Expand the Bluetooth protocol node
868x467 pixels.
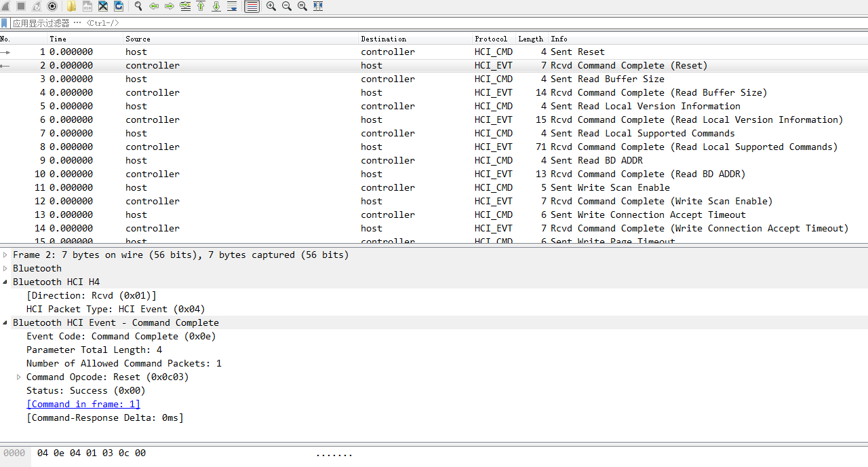coord(5,268)
